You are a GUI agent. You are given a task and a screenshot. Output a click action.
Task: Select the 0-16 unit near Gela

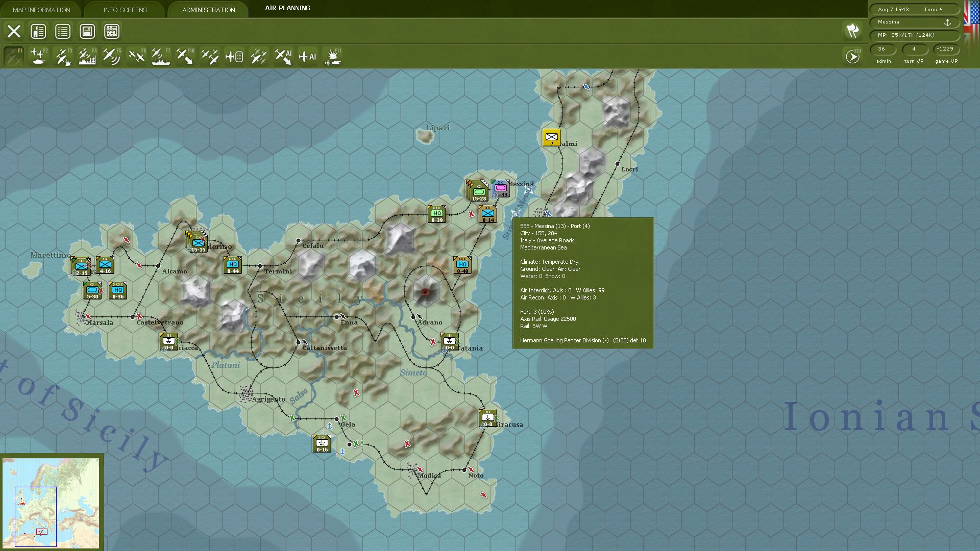(x=322, y=444)
